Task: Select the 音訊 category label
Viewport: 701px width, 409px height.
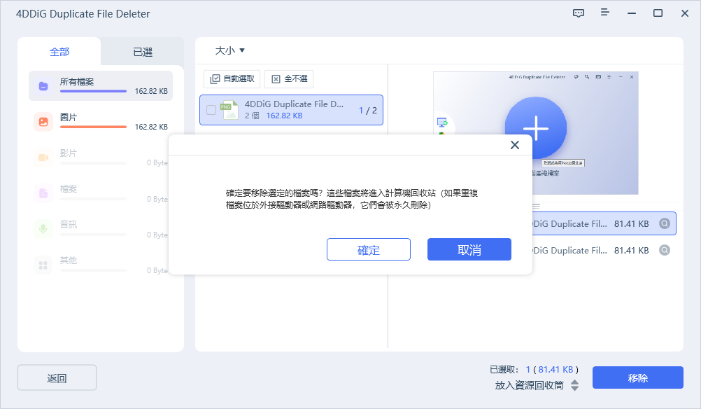Action: (68, 224)
